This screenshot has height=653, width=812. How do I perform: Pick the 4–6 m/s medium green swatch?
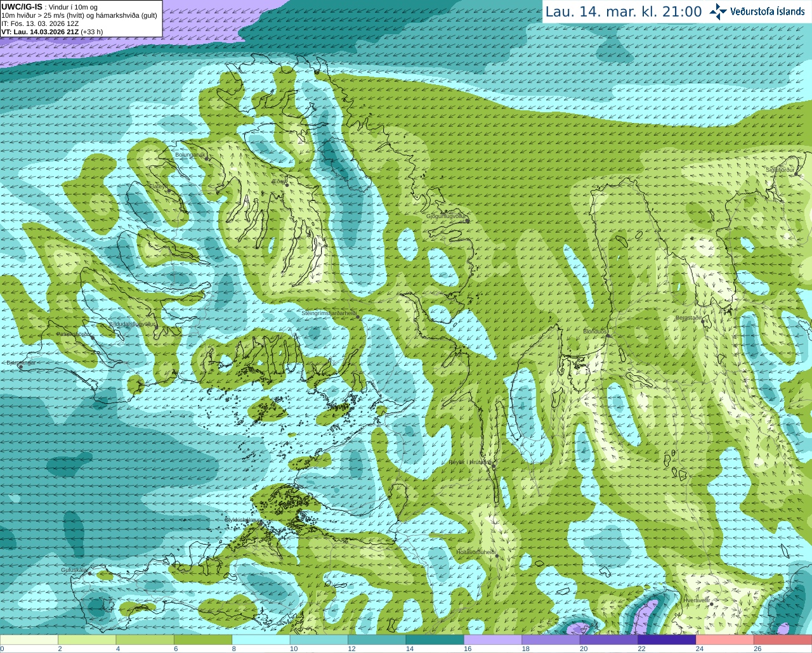pos(145,640)
